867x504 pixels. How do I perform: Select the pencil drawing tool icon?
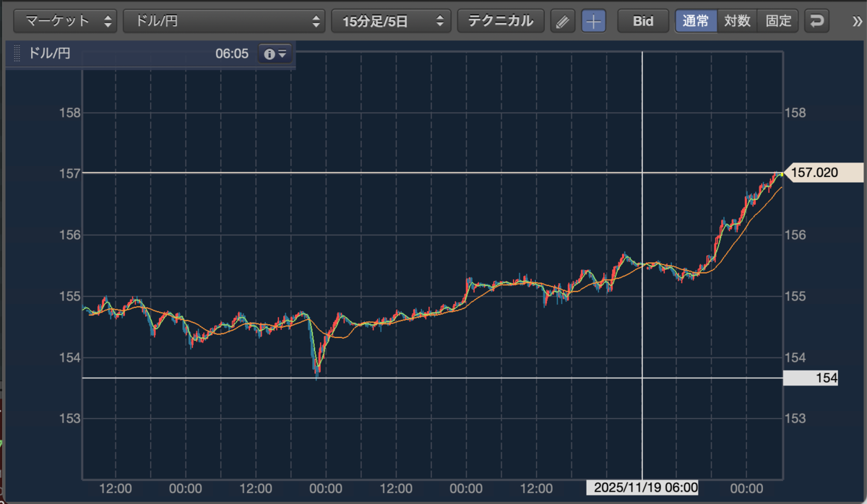point(562,21)
